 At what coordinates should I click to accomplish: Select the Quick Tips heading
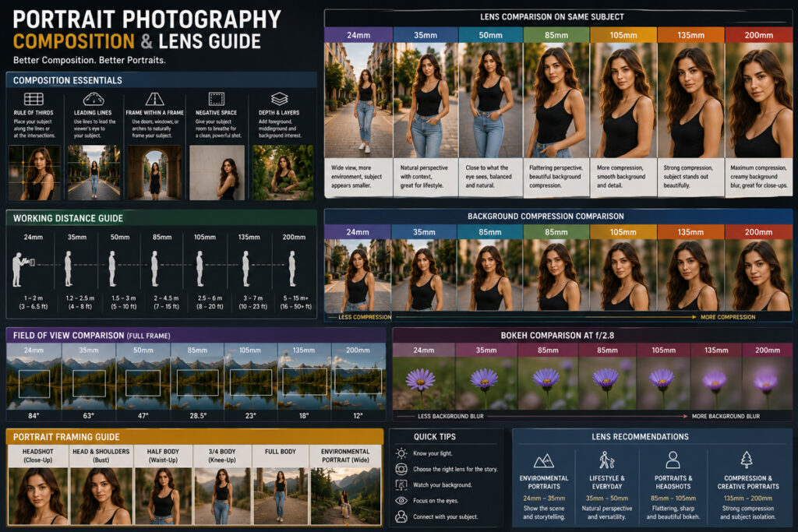click(435, 436)
